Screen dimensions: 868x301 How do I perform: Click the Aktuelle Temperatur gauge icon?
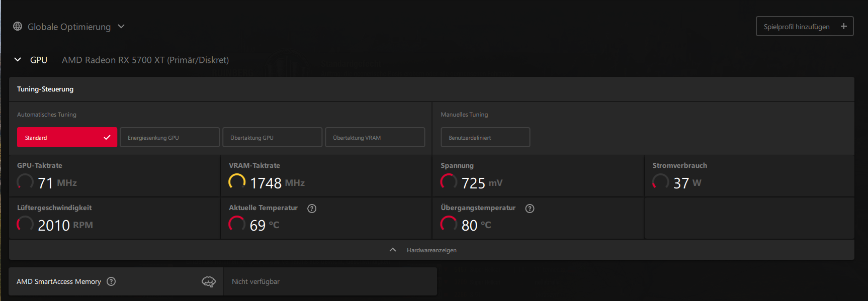[237, 224]
